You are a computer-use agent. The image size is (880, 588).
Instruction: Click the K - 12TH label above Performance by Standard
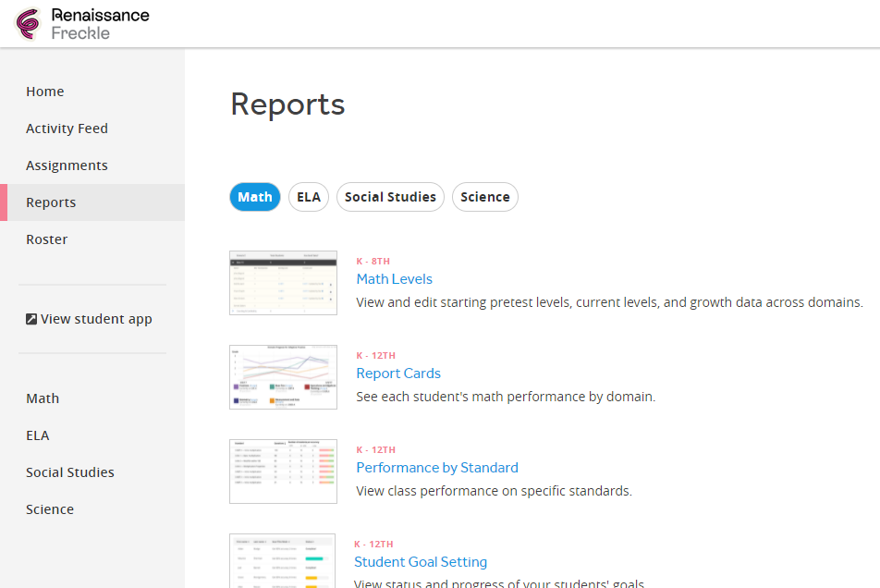coord(376,450)
